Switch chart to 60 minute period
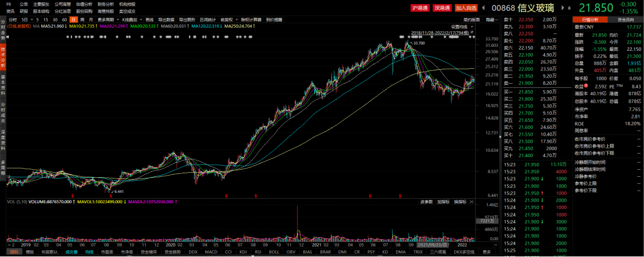Image resolution: width=644 pixels, height=257 pixels. 65,19
